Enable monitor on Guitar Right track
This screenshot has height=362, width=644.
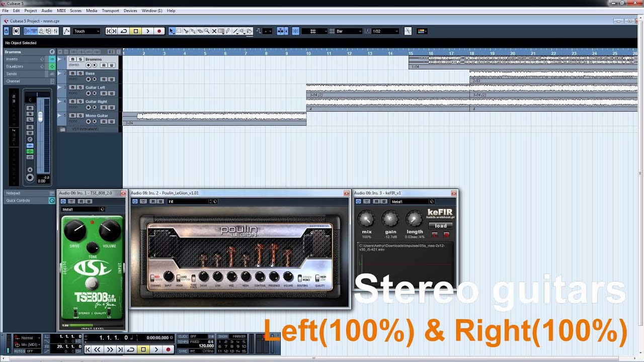[x=95, y=107]
